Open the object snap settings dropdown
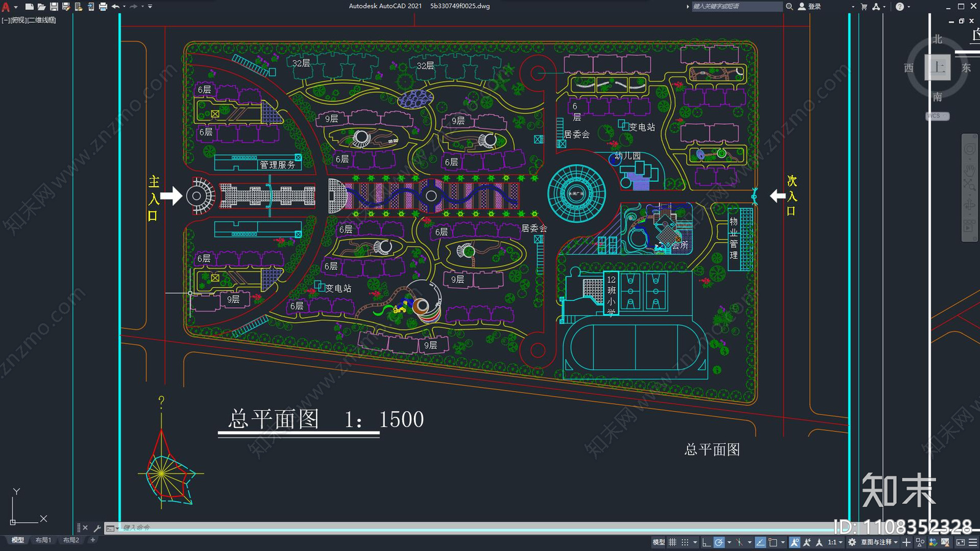 [783, 542]
